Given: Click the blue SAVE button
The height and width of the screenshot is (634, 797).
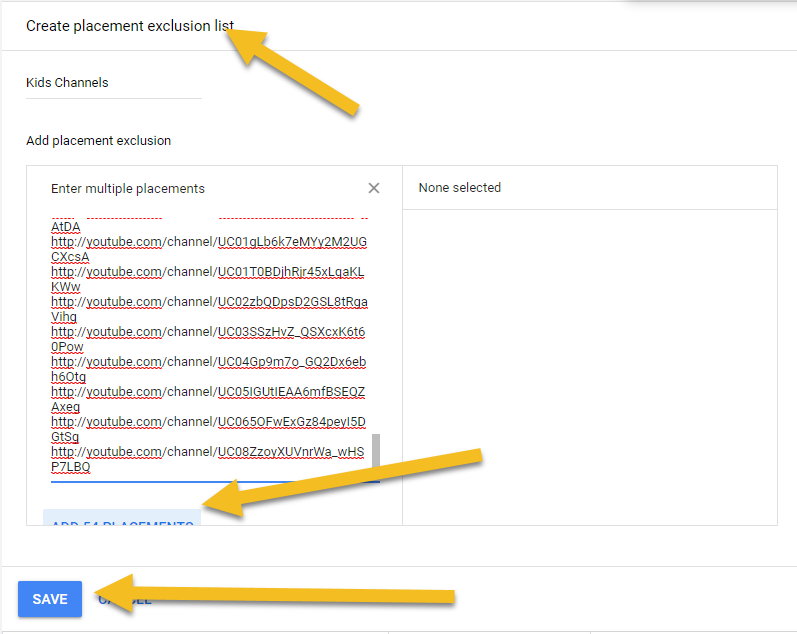Looking at the screenshot, I should point(50,599).
